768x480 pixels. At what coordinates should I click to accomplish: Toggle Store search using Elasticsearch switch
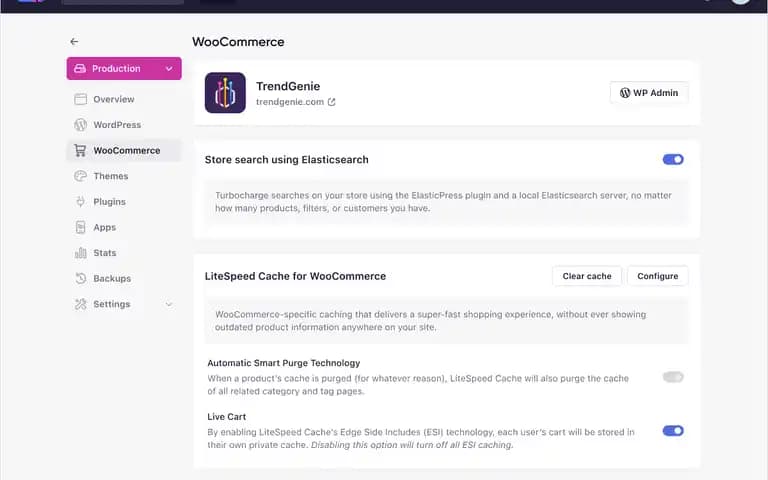click(x=673, y=160)
